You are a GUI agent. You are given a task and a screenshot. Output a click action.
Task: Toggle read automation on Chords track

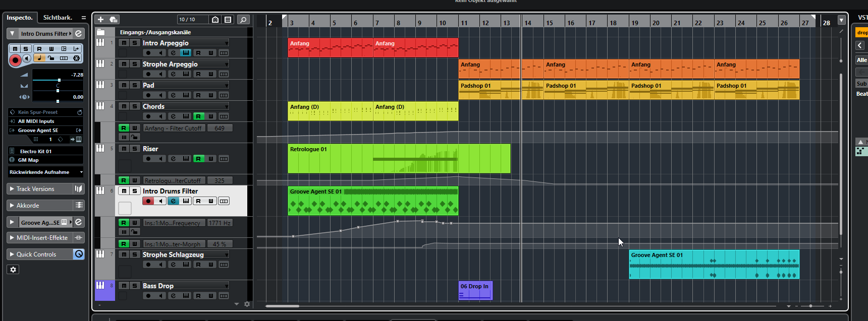point(198,116)
